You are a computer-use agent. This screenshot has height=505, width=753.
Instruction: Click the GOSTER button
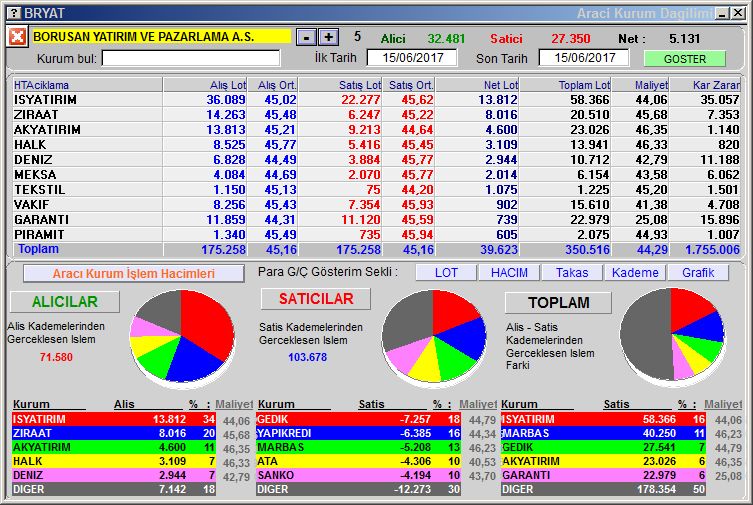[x=685, y=59]
